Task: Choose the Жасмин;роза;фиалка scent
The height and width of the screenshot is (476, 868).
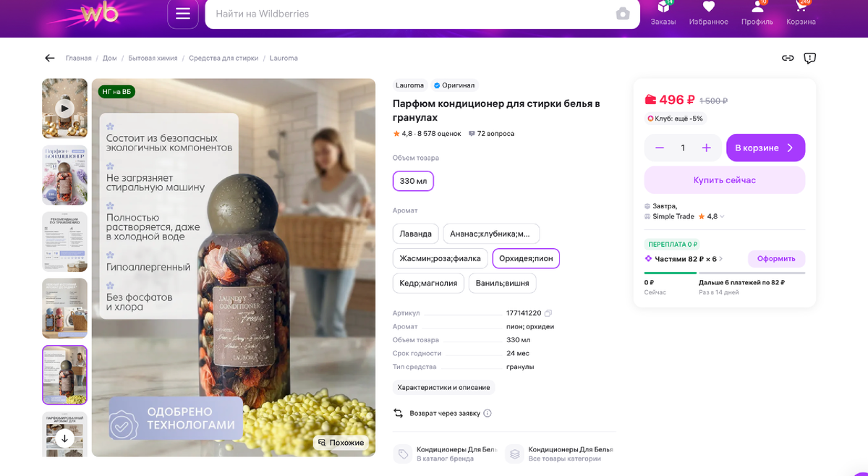Action: point(441,258)
